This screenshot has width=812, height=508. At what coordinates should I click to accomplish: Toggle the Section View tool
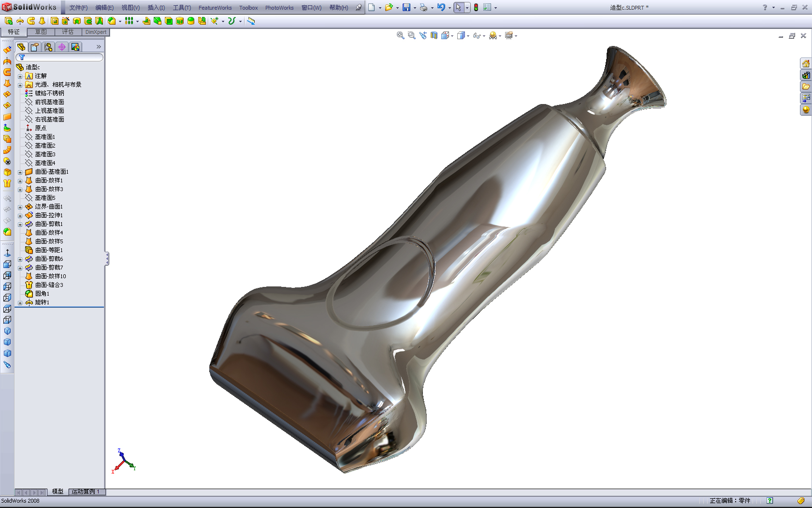[434, 35]
